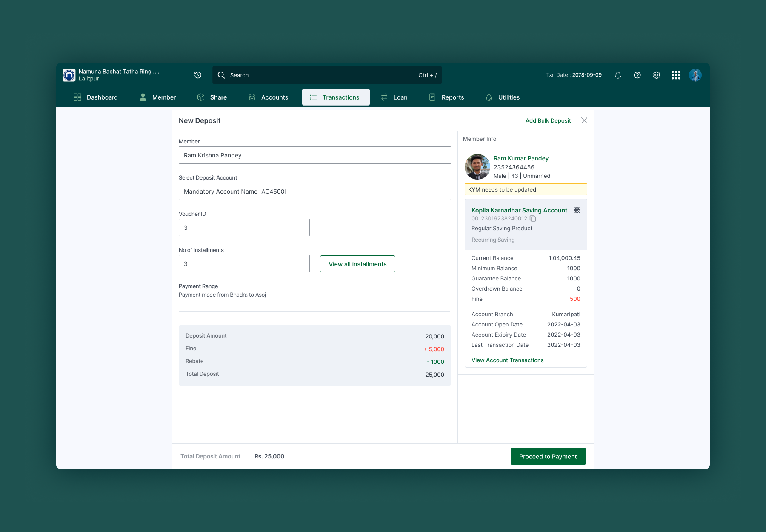The image size is (766, 532).
Task: Open Kopila Karnadhar Saving Account link
Action: (519, 210)
